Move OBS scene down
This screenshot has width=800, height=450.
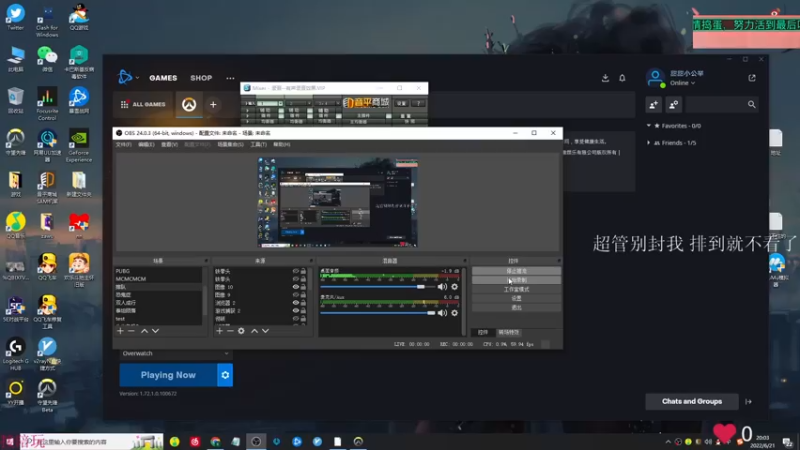(155, 331)
